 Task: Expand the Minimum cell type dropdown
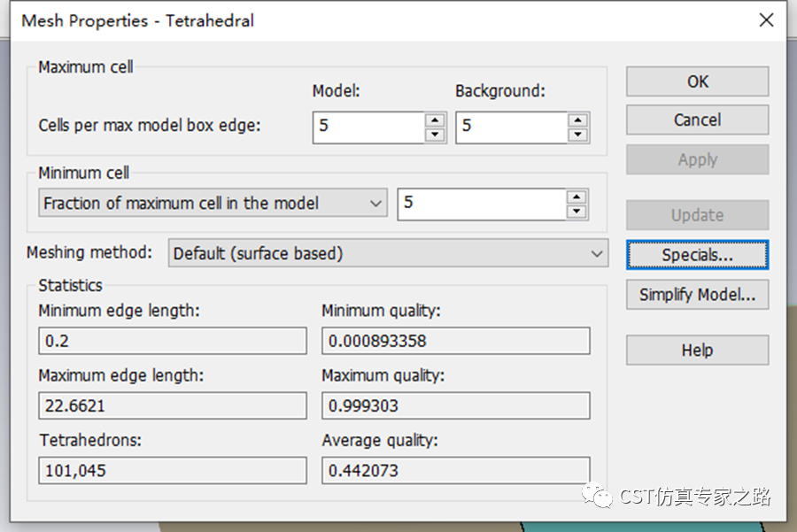(x=213, y=204)
